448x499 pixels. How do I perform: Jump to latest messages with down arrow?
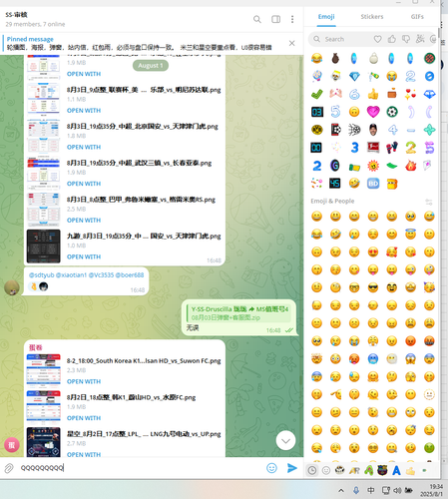[285, 441]
